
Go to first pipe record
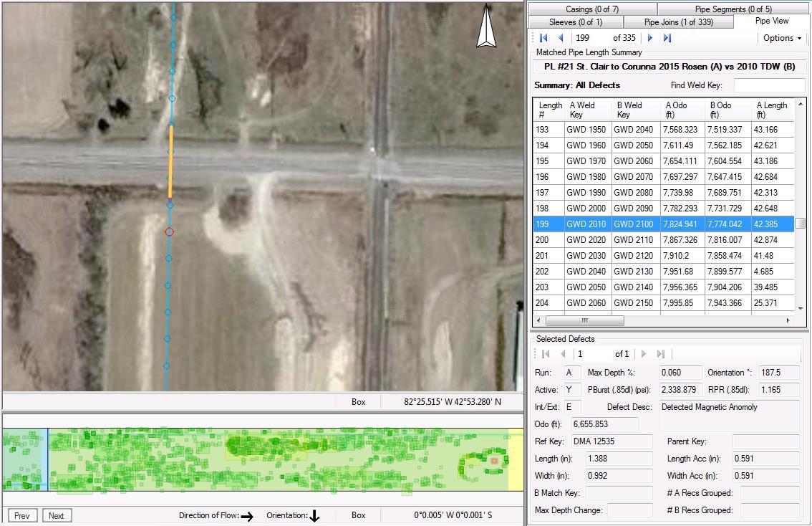coord(543,38)
